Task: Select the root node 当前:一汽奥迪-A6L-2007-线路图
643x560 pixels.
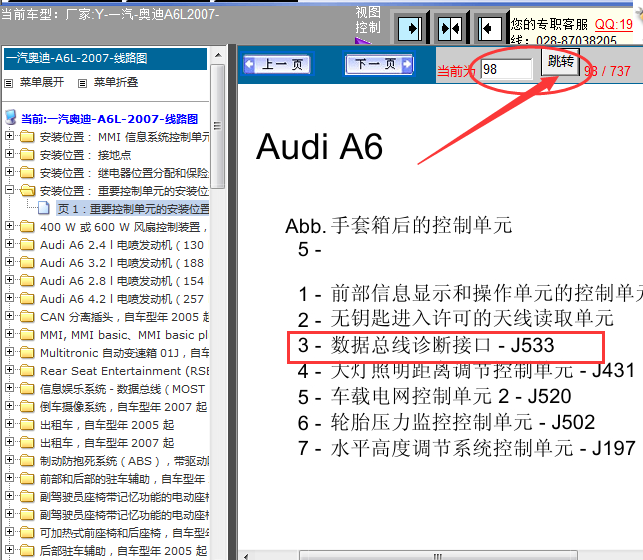Action: pos(109,119)
